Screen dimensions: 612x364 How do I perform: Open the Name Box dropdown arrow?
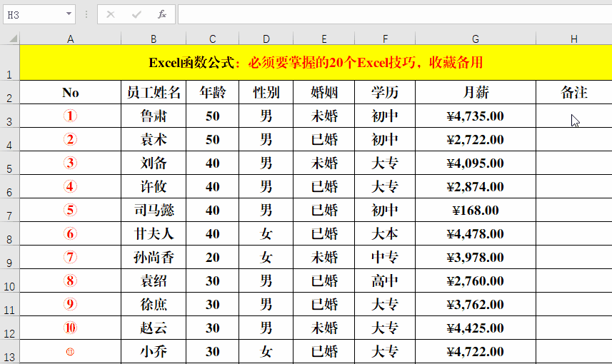click(69, 14)
